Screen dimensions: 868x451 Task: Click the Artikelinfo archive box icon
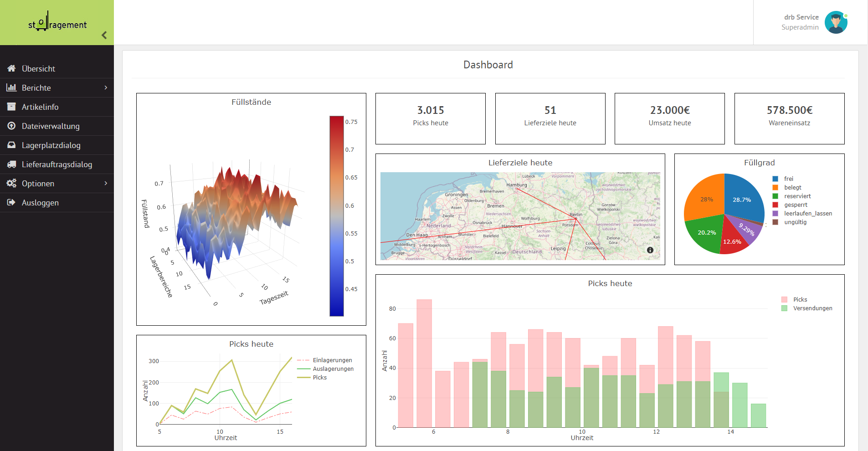[11, 107]
